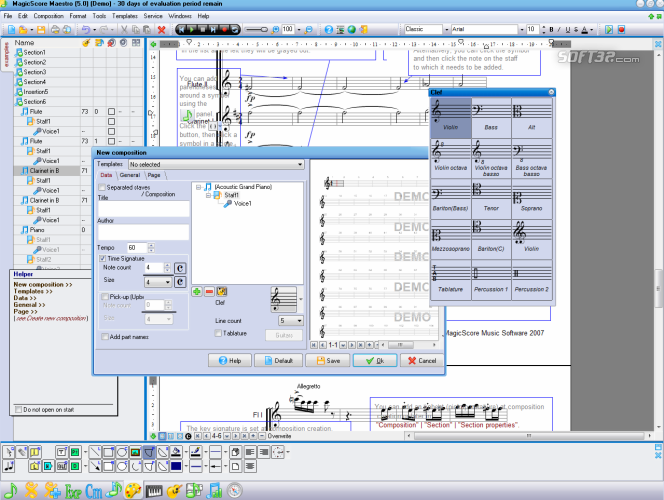
Task: Open the clef preview dropdown arrow in the dialog
Action: tap(301, 299)
